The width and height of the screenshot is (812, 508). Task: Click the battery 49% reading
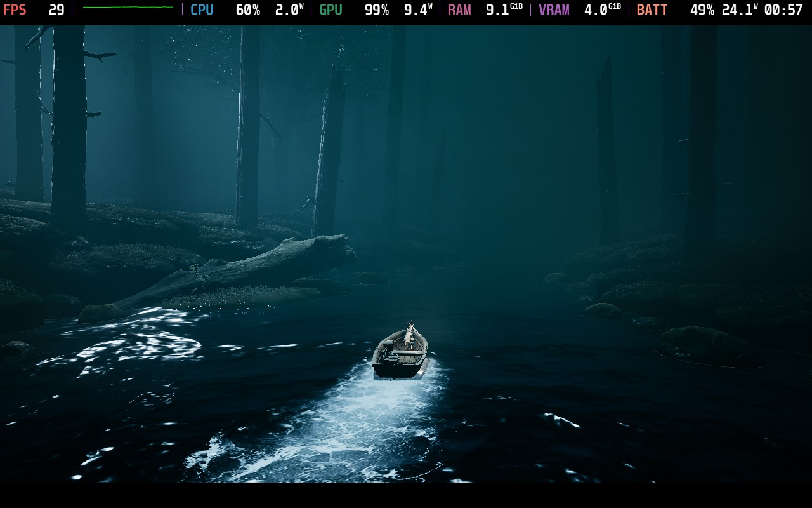pos(702,10)
